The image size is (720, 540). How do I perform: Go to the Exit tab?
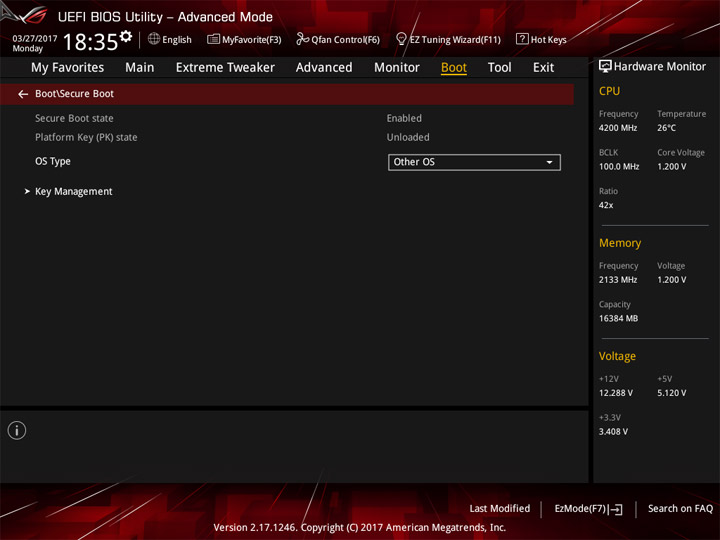tap(543, 68)
